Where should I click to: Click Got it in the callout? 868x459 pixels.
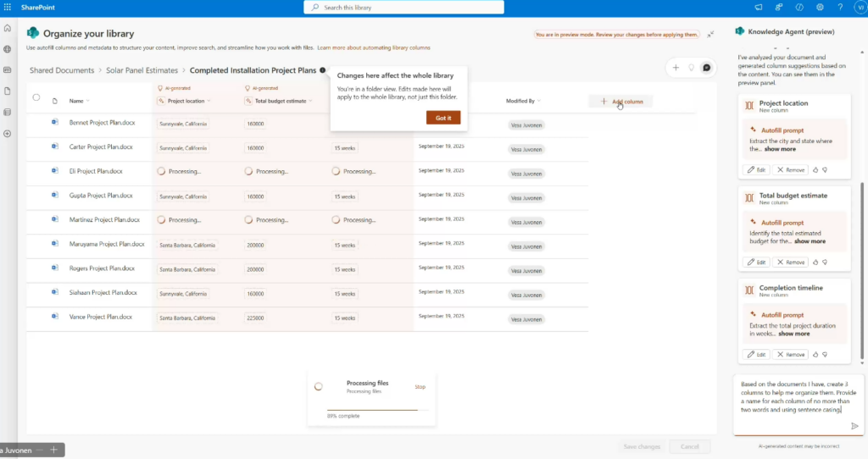point(443,118)
